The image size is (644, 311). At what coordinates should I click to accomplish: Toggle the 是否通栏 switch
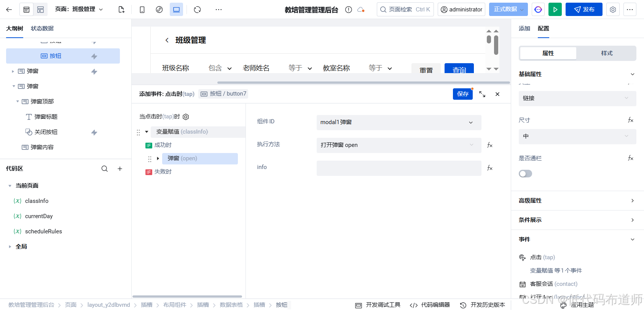[525, 174]
